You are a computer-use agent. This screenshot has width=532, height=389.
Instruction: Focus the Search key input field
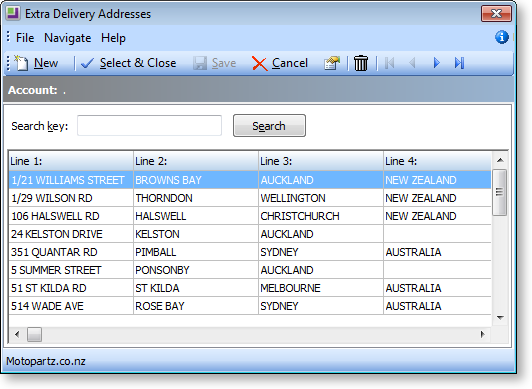tap(149, 125)
